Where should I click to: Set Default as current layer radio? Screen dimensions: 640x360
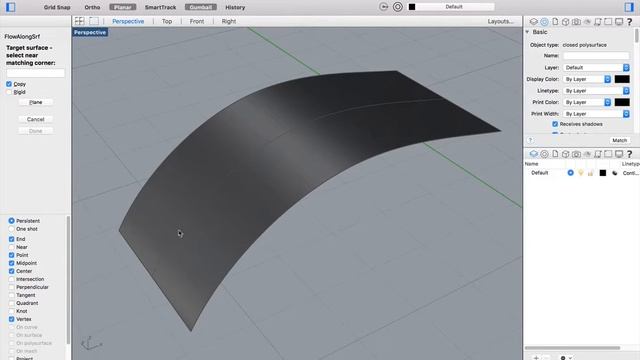(x=570, y=173)
